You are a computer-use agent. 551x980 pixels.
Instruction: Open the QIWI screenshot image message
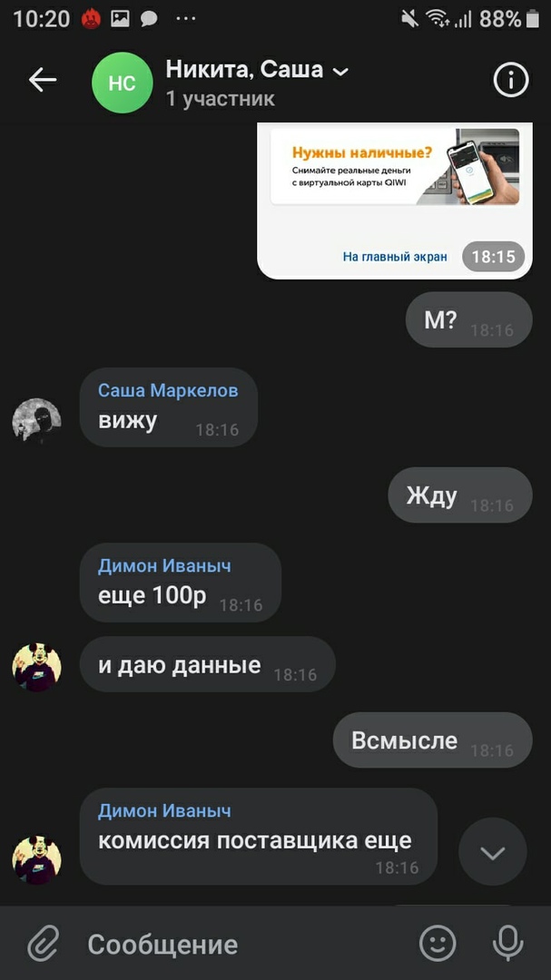pos(395,201)
